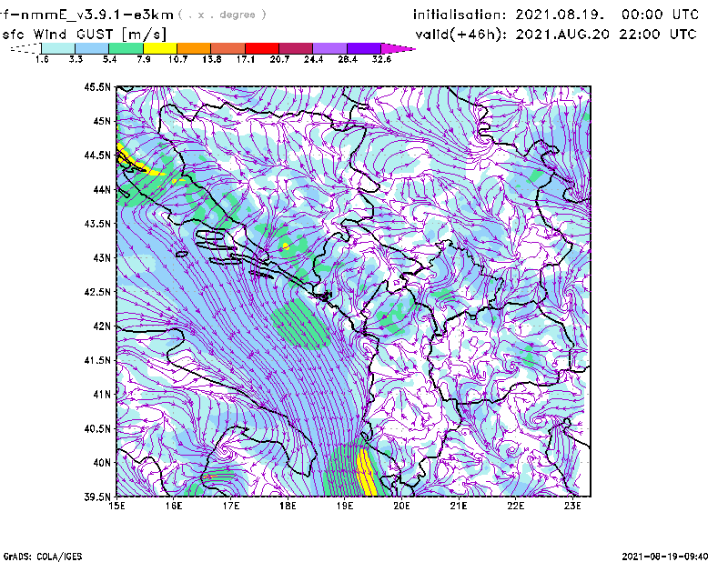Viewport: 728px width, 562px height.
Task: Click the '43N' latitude label
Action: pos(102,257)
